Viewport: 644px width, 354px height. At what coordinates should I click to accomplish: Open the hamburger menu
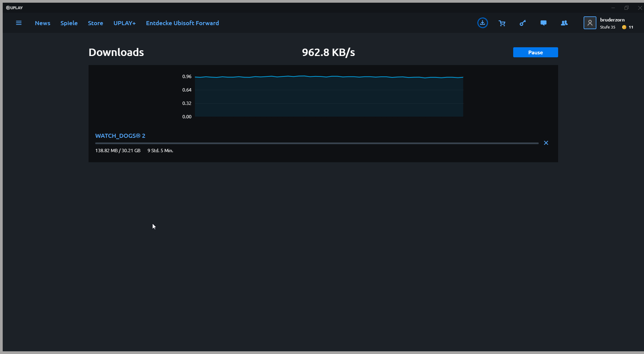tap(19, 23)
